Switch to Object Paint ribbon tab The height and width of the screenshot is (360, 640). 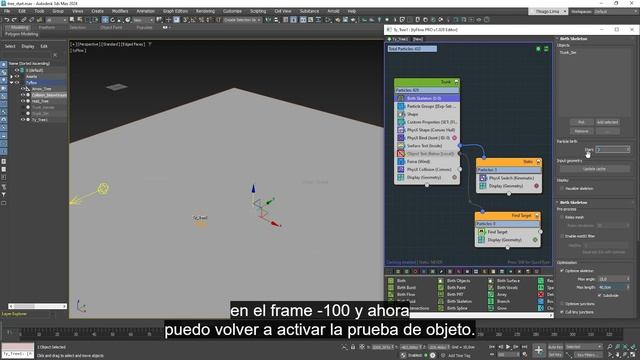coord(111,27)
